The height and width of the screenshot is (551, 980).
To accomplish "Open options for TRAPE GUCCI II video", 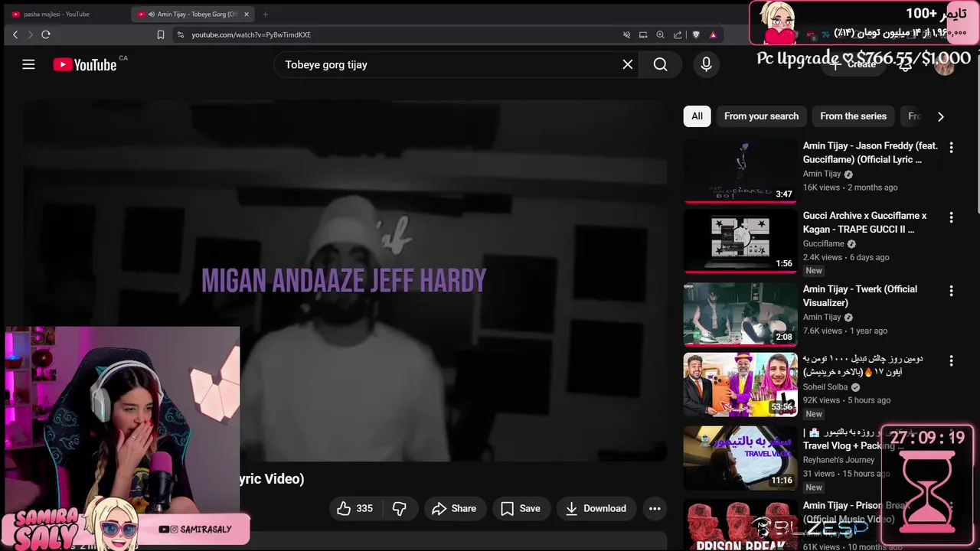I will point(951,217).
